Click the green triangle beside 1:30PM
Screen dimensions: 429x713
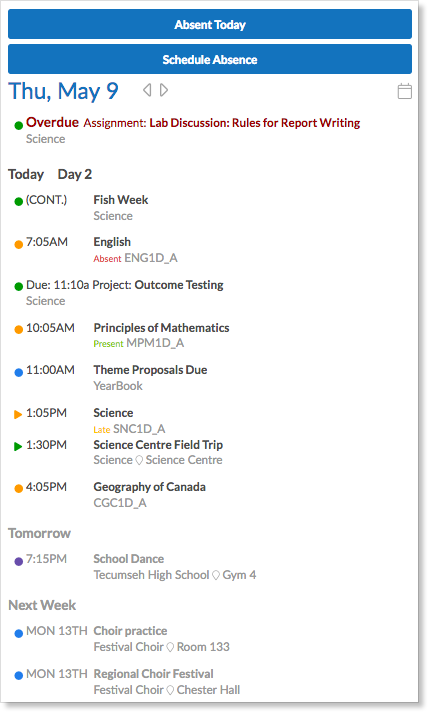(x=18, y=447)
